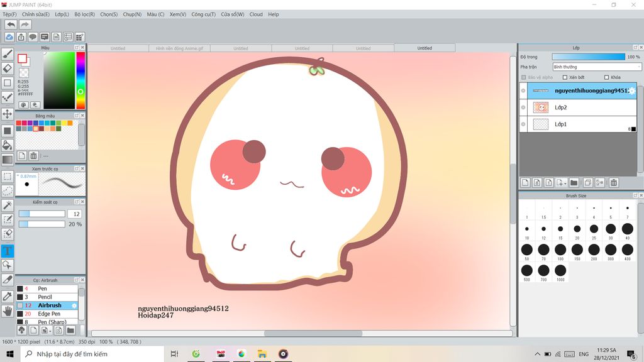Hide the nguyenthihuonggiang94512 text layer
644x362 pixels.
[523, 90]
